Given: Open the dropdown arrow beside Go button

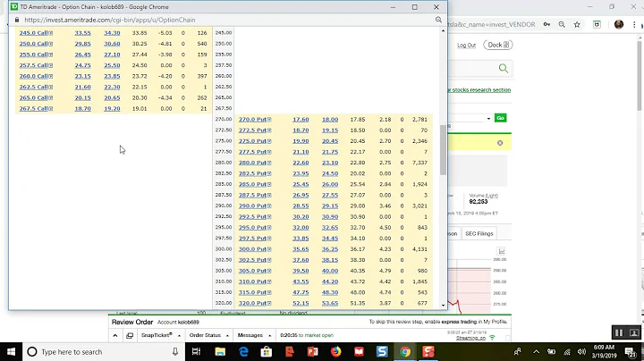Looking at the screenshot, I should [x=488, y=119].
